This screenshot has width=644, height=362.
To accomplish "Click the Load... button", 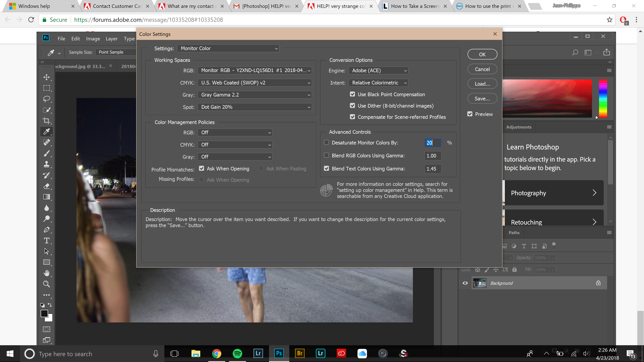I will click(x=482, y=84).
